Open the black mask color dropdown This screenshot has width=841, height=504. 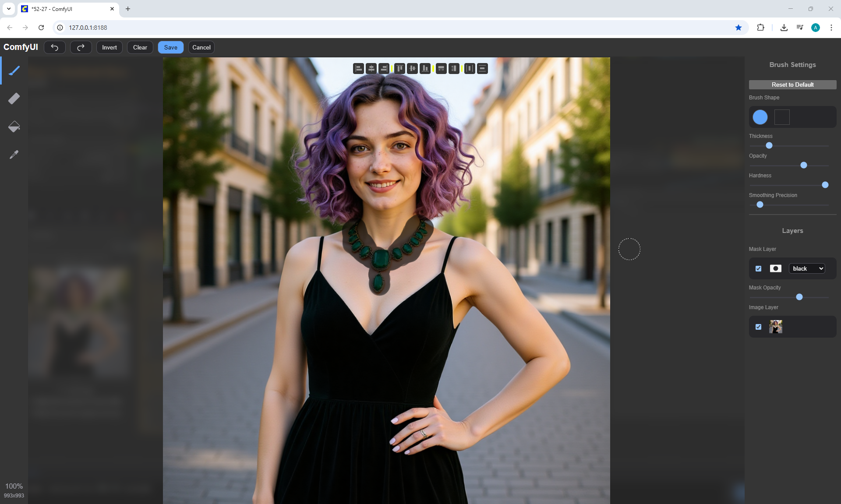pyautogui.click(x=807, y=268)
